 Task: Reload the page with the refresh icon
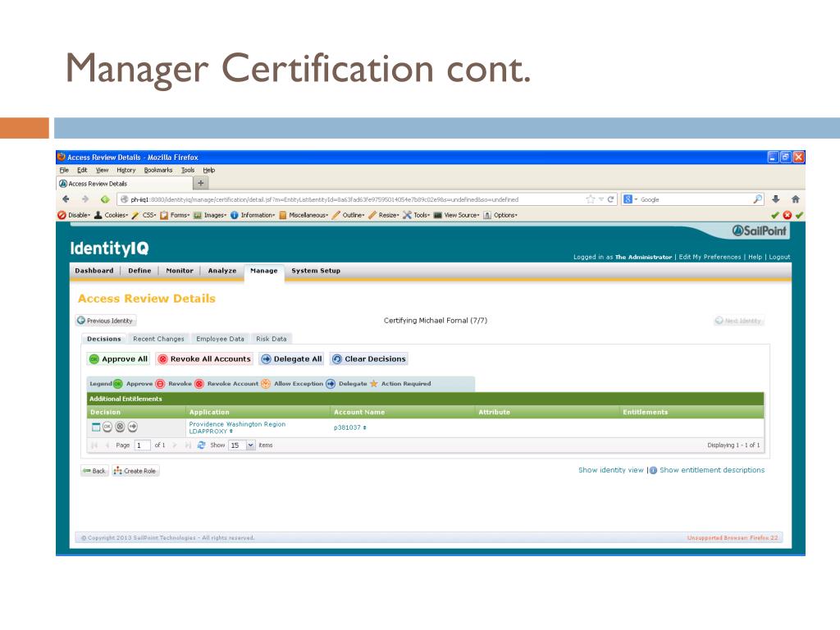610,199
